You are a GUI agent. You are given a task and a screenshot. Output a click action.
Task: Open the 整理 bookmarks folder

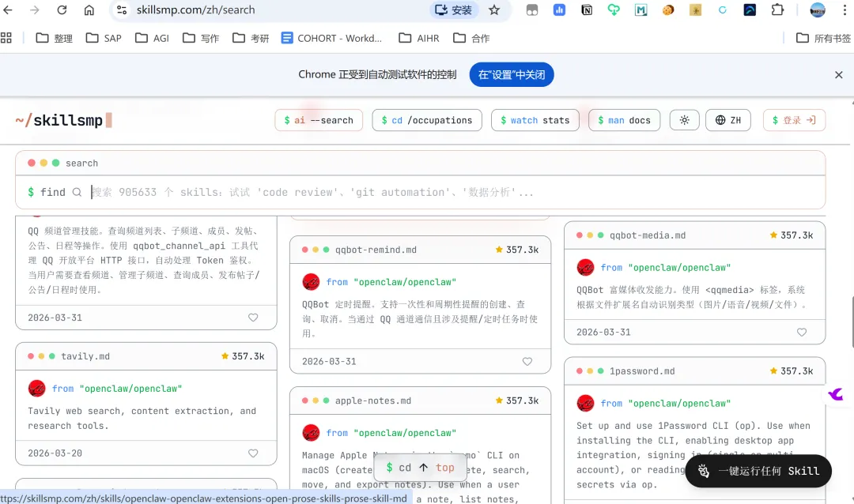click(x=54, y=38)
